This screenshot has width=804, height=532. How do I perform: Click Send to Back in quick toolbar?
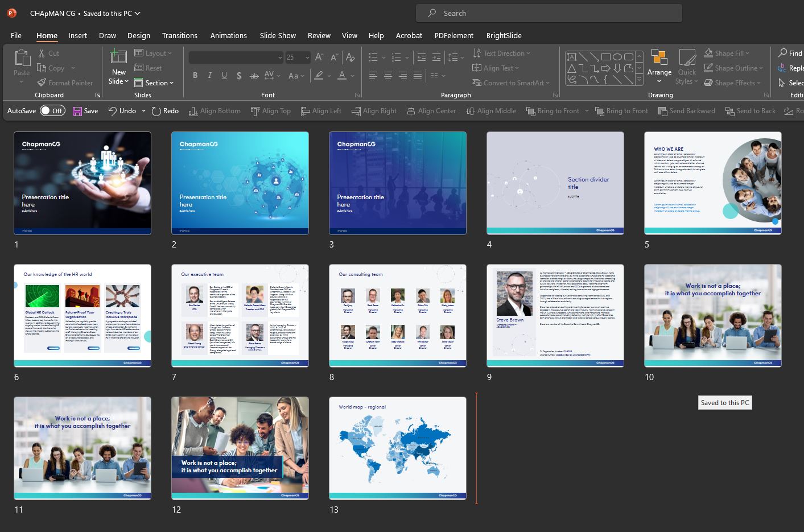(x=751, y=111)
